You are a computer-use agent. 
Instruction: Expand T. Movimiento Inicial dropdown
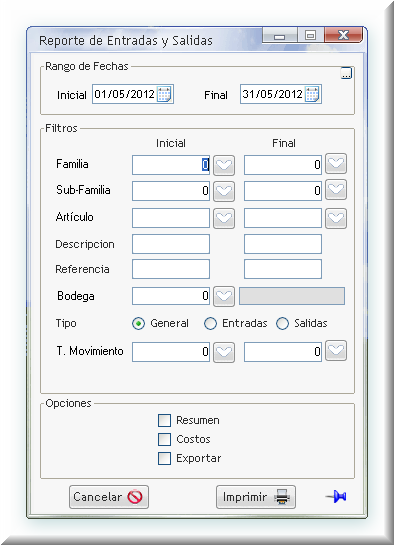(x=224, y=352)
